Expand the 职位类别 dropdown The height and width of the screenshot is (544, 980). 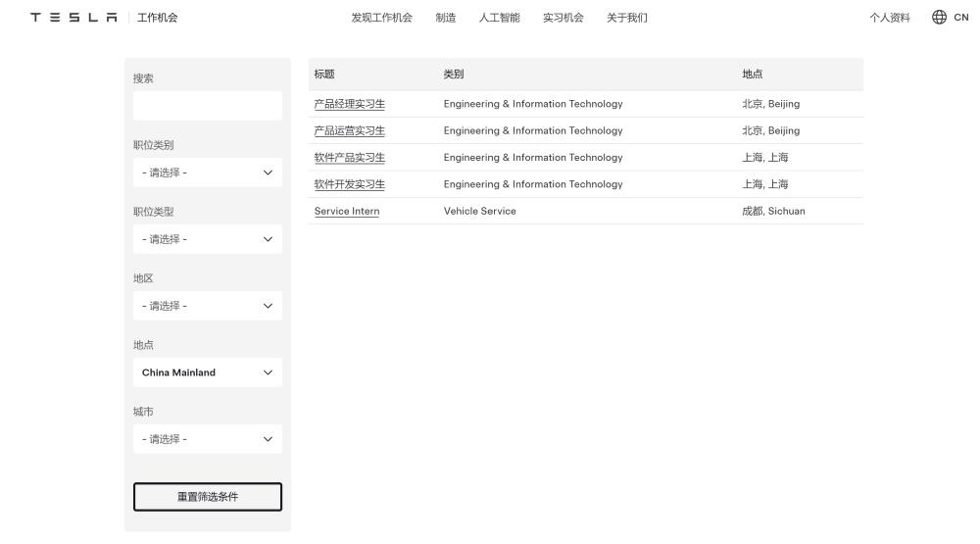click(208, 173)
